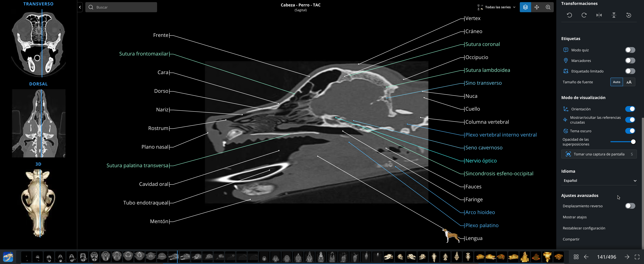The width and height of the screenshot is (644, 264).
Task: Collapse the left views panel chevron
Action: click(x=80, y=7)
